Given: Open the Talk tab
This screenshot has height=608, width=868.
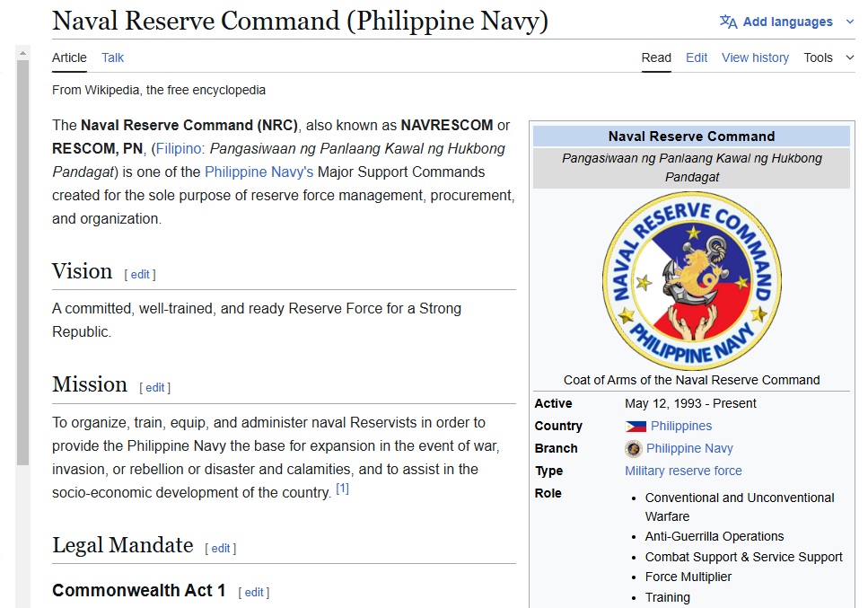Looking at the screenshot, I should (x=112, y=57).
